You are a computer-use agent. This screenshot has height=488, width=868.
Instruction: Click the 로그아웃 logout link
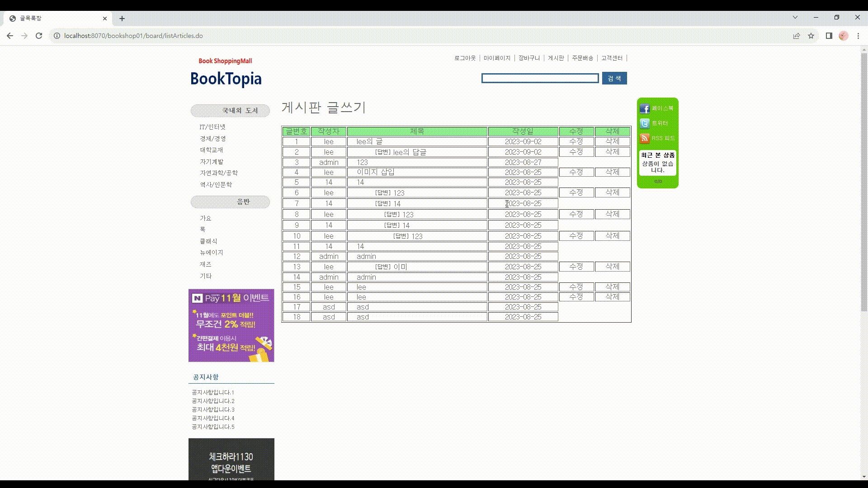pyautogui.click(x=465, y=58)
